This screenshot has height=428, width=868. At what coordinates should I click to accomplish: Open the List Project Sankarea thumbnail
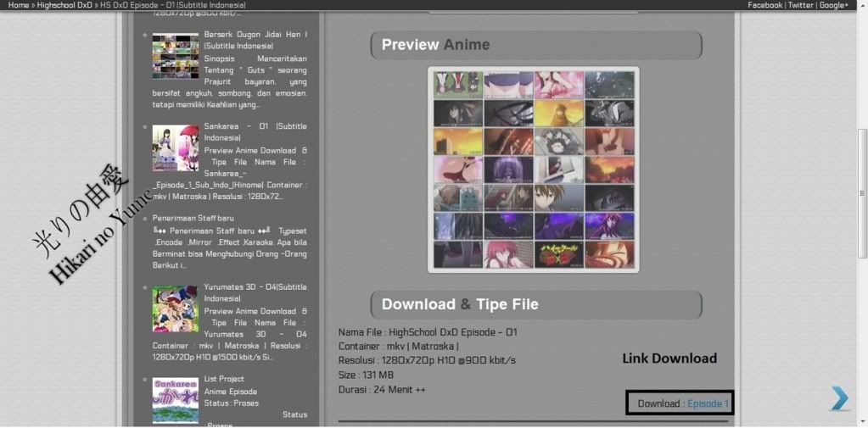pos(176,400)
